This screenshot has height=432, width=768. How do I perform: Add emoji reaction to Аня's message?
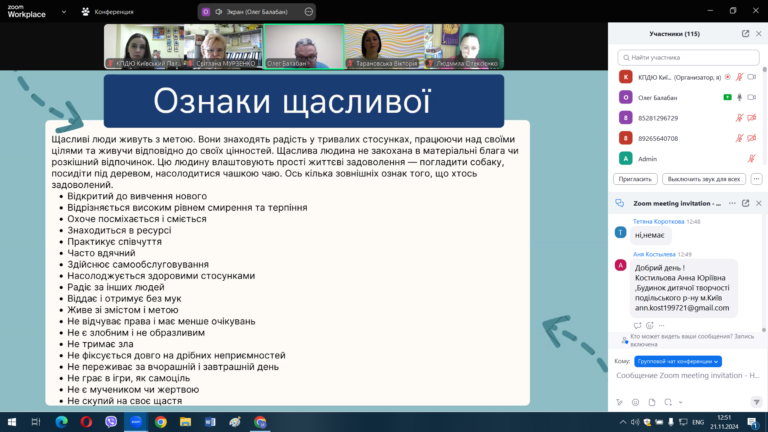pos(650,325)
